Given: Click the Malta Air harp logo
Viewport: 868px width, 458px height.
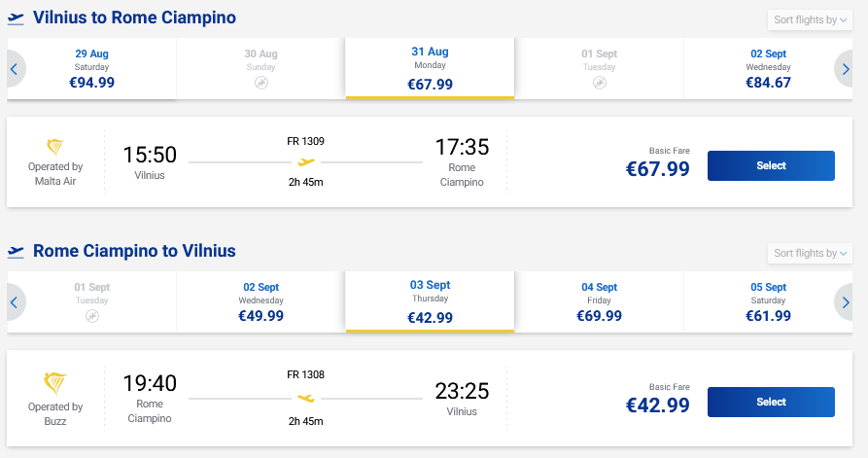Looking at the screenshot, I should click(55, 147).
